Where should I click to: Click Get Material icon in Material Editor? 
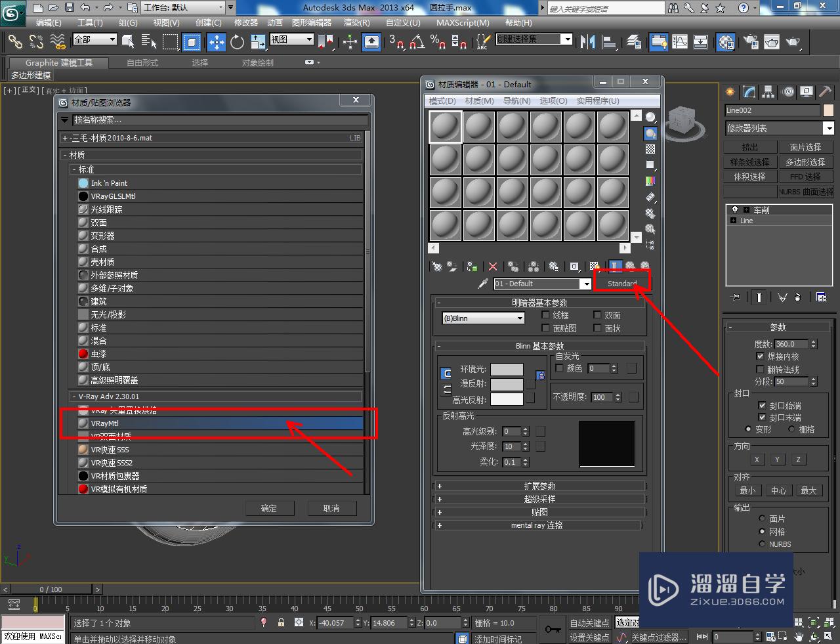click(x=437, y=267)
